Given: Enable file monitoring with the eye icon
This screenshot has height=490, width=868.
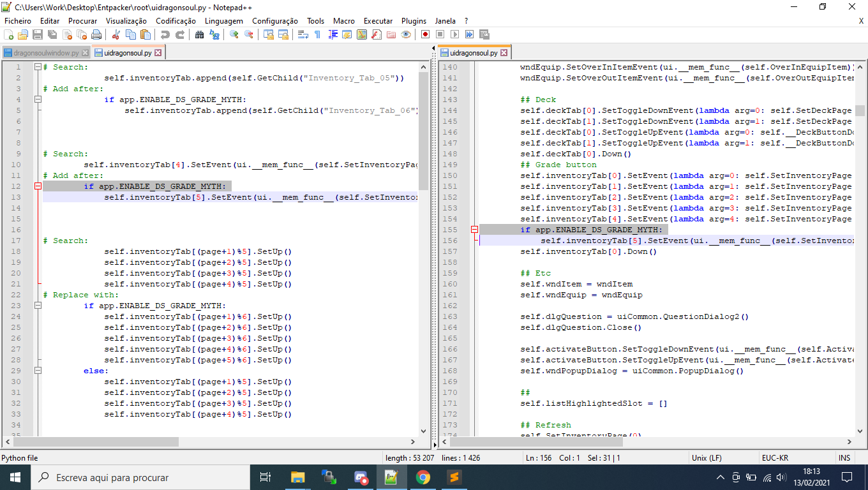Looking at the screenshot, I should pos(407,35).
